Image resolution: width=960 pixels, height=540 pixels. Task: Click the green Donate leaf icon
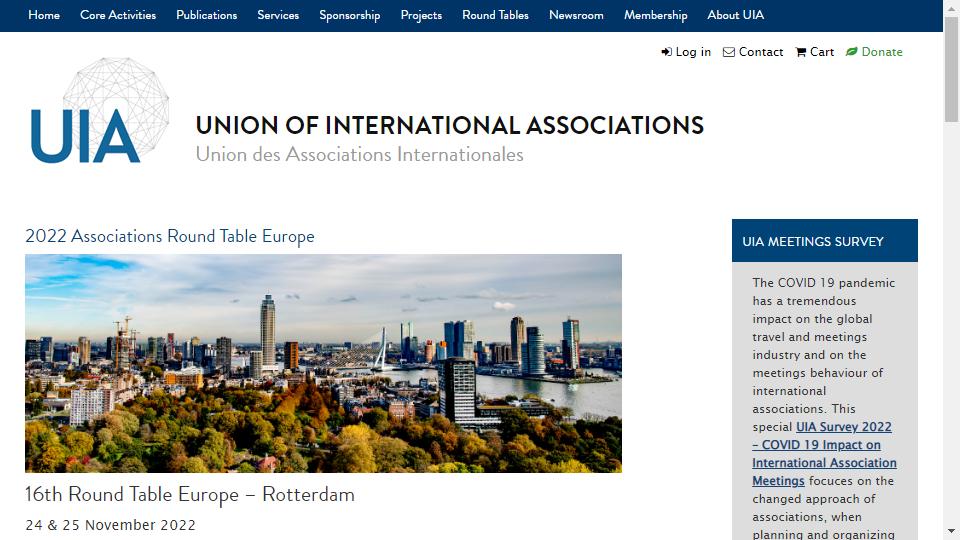852,51
